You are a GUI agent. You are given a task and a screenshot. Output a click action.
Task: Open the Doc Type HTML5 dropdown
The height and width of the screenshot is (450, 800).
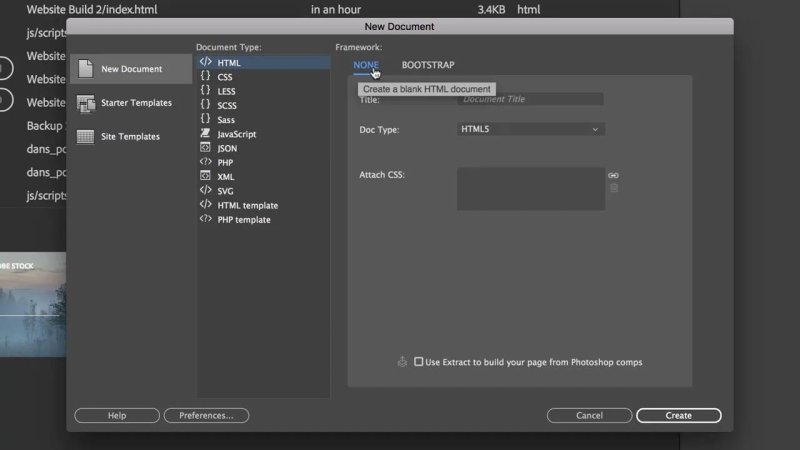[531, 129]
